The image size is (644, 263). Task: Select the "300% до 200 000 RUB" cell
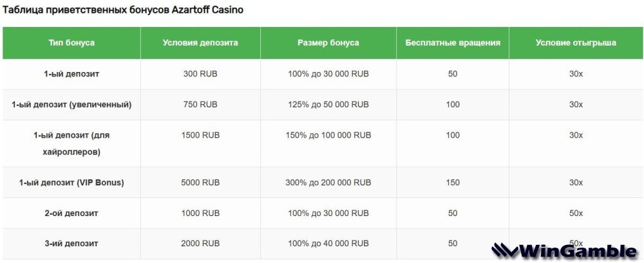click(328, 183)
